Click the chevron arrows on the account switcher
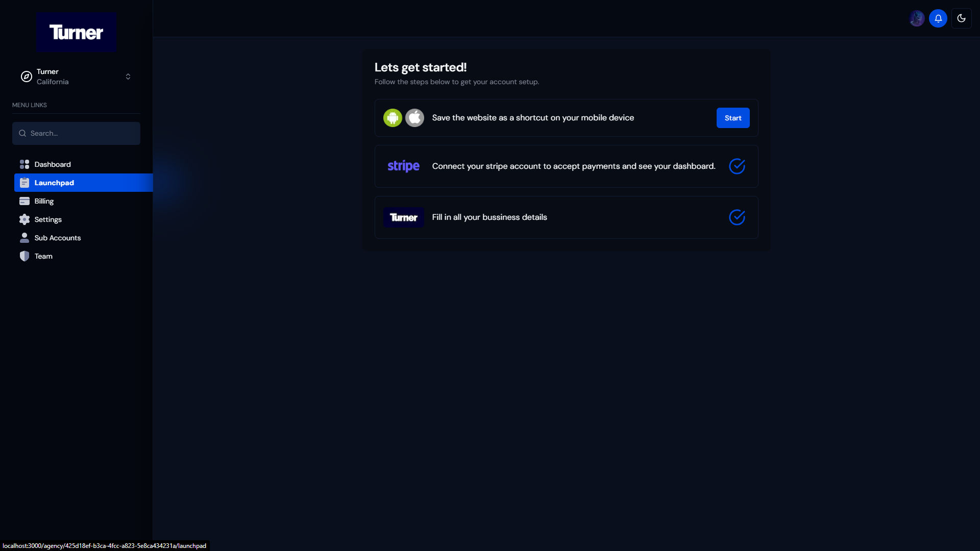Screen dimensions: 980x551 (x=128, y=77)
